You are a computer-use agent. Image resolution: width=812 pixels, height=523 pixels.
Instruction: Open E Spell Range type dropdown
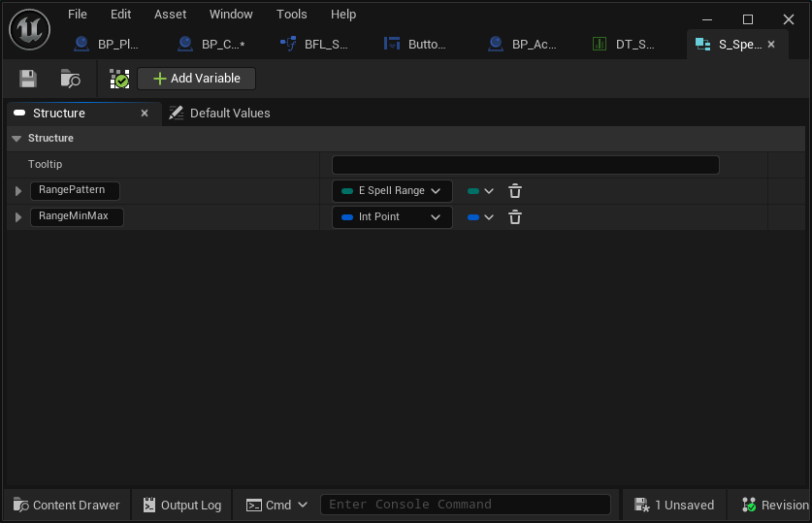(392, 191)
